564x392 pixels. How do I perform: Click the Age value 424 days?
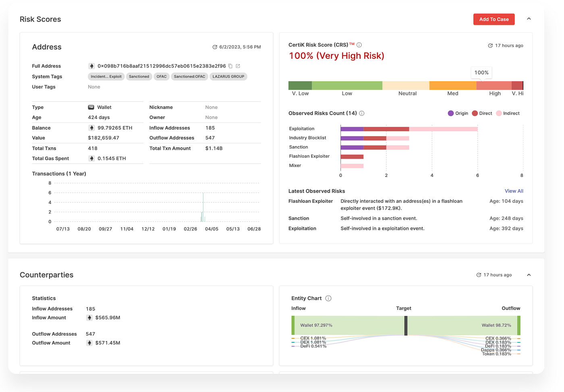[99, 118]
